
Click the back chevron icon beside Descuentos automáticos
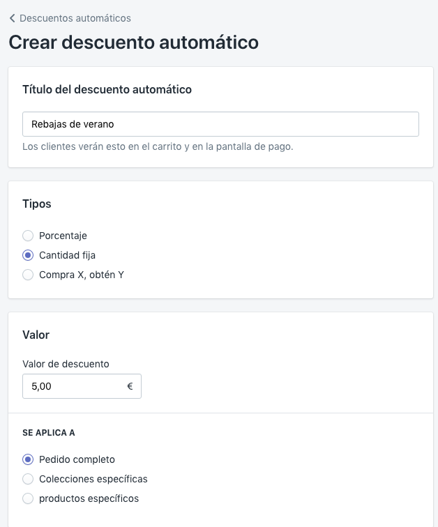click(12, 18)
